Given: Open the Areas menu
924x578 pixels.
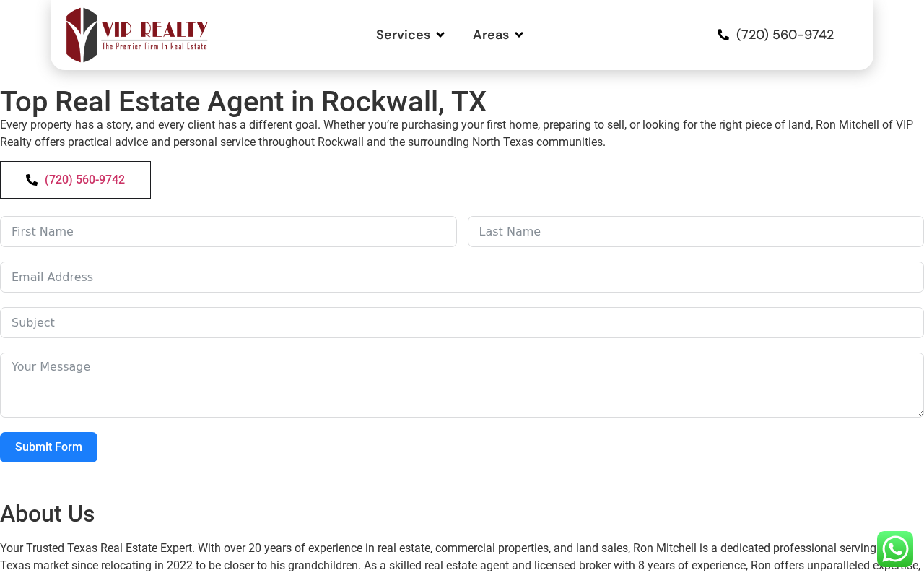Looking at the screenshot, I should pyautogui.click(x=498, y=35).
